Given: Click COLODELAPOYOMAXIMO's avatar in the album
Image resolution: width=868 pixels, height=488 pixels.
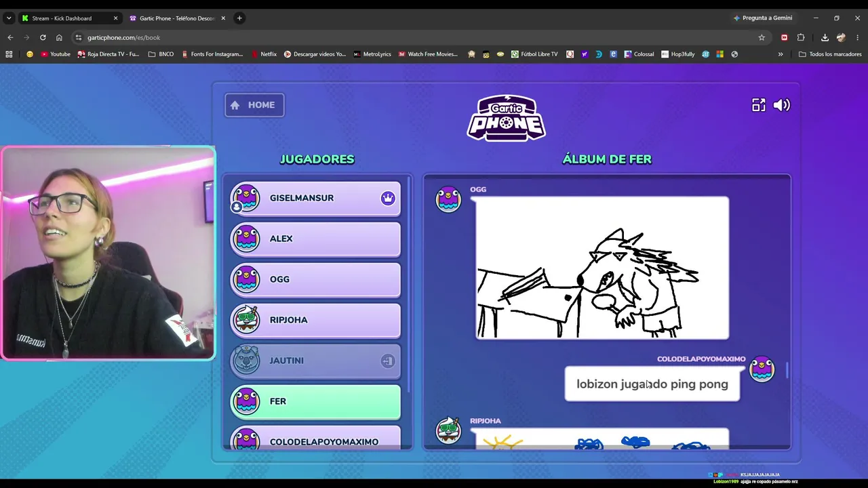Looking at the screenshot, I should 762,369.
